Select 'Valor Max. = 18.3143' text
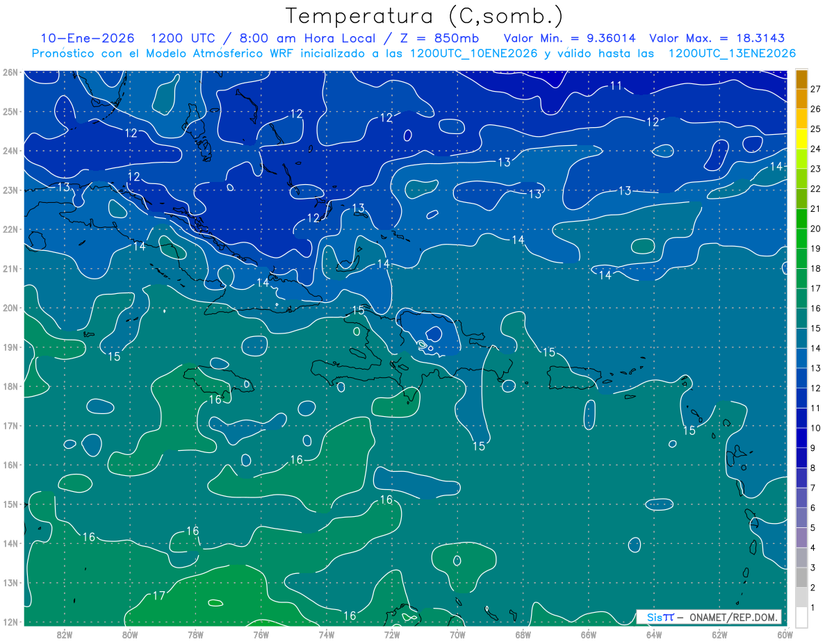This screenshot has height=644, width=834. point(717,38)
